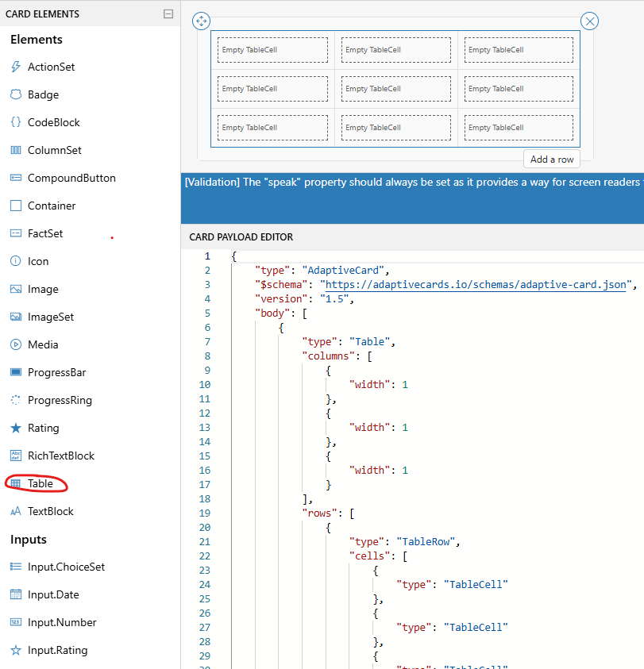The height and width of the screenshot is (669, 644).
Task: Open the adaptive-card.json schema link
Action: pos(476,285)
